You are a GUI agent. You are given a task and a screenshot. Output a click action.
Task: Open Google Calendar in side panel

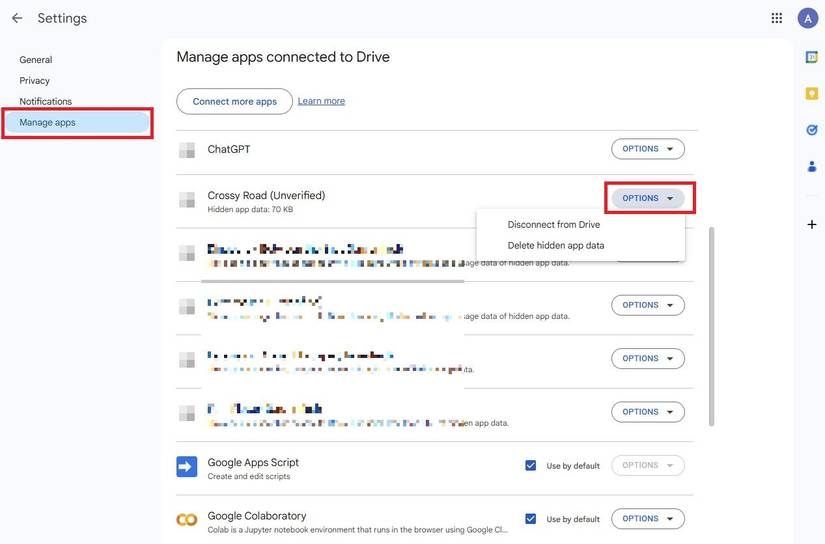click(812, 57)
